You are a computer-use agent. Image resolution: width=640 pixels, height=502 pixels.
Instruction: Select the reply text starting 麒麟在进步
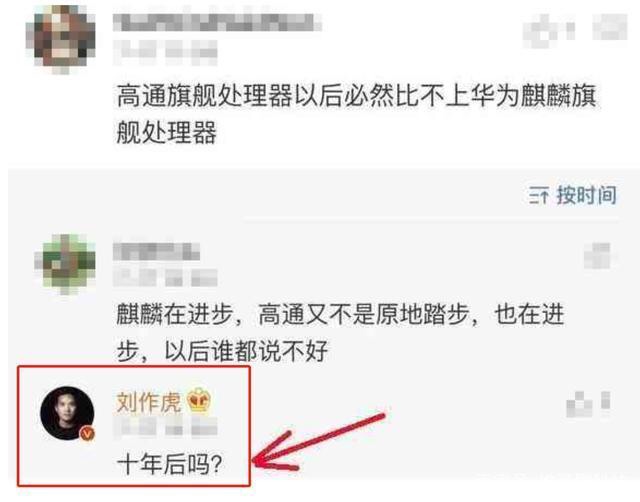coord(340,332)
